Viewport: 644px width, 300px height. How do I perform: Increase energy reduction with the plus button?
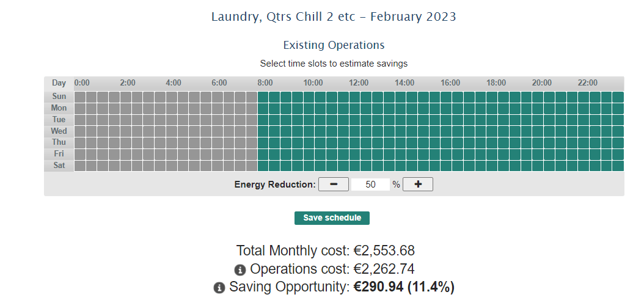pyautogui.click(x=418, y=185)
